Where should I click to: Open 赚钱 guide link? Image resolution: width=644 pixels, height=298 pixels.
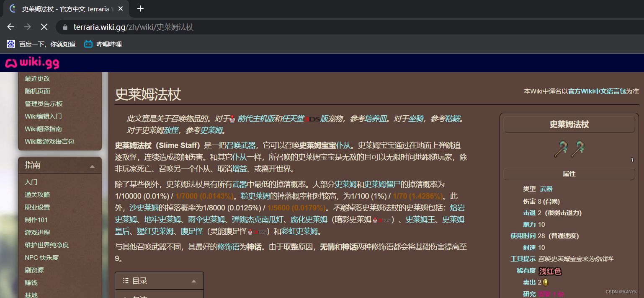(x=31, y=282)
